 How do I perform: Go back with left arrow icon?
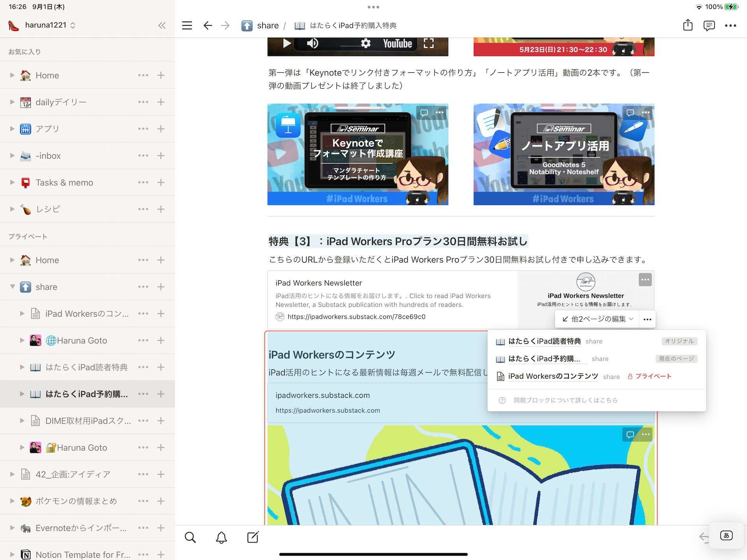[208, 26]
